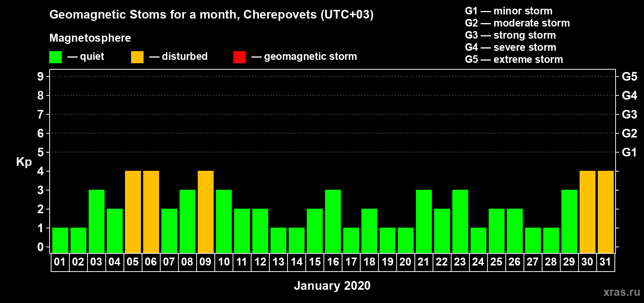Click day label 01 on the x-axis
This screenshot has height=303, width=644.
60,262
